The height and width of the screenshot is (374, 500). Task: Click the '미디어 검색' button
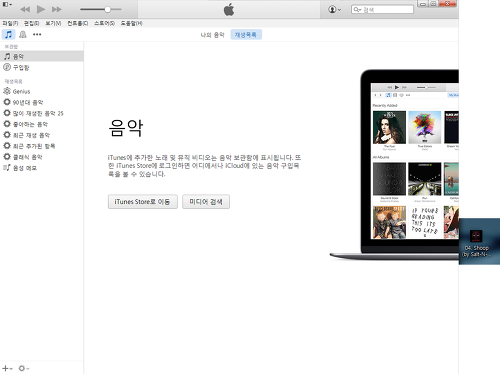(x=206, y=202)
